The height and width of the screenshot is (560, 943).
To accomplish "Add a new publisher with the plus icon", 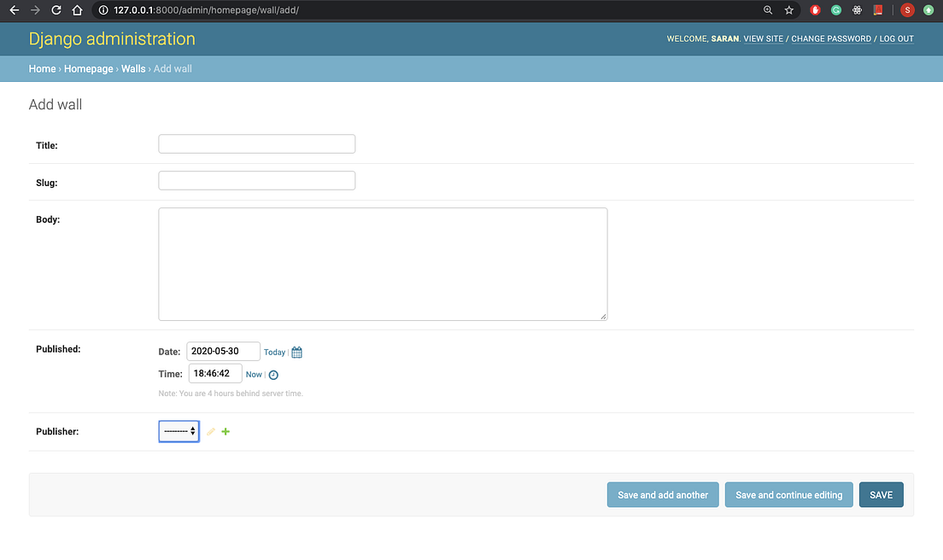I will [225, 431].
